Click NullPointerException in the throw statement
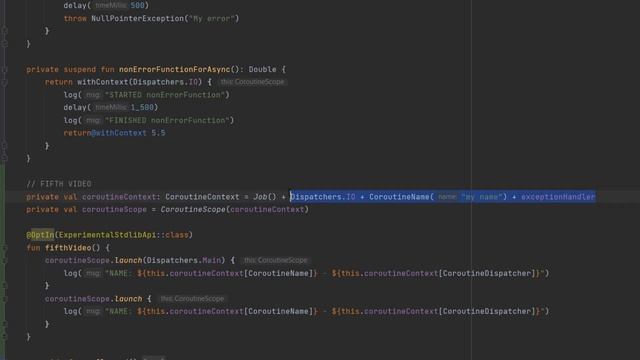640x360 pixels. pos(138,18)
